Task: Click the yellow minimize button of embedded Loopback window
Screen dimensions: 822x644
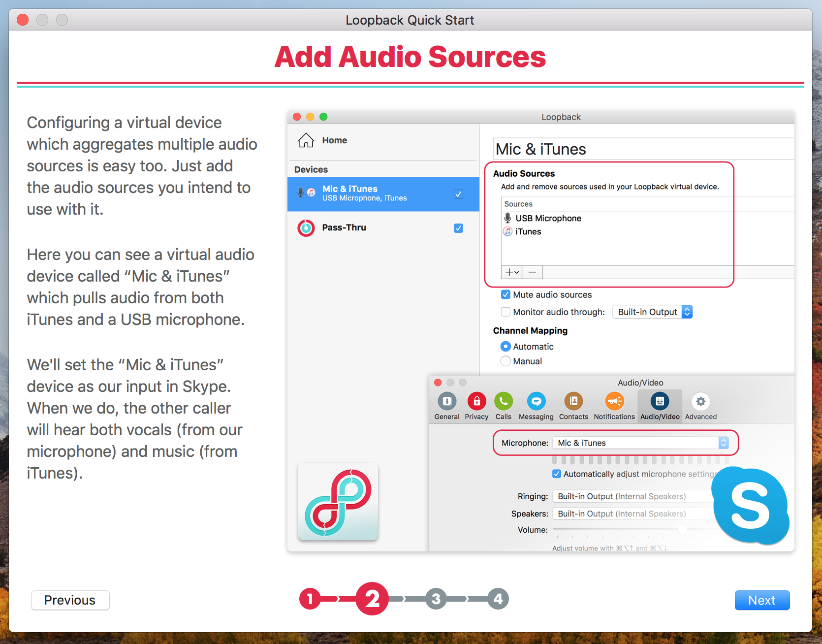Action: coord(310,117)
